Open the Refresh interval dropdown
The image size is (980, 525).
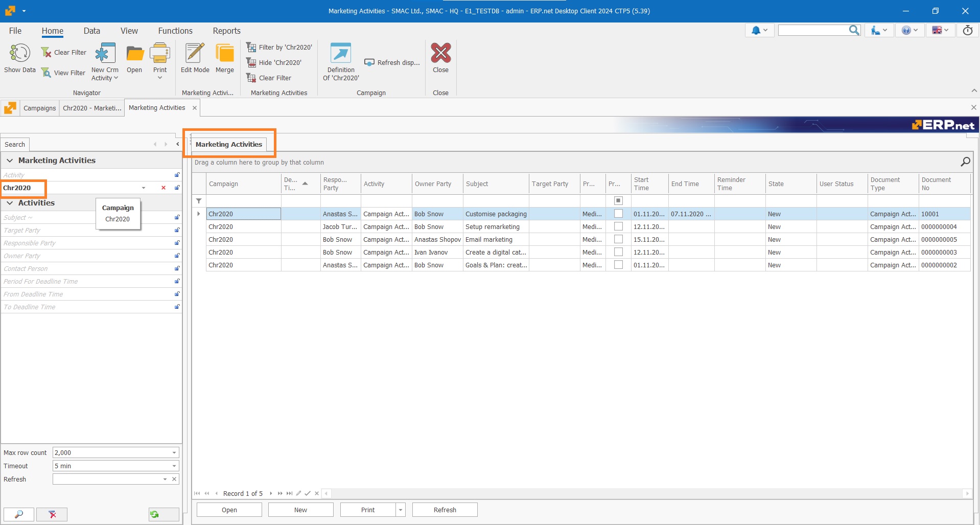[x=165, y=479]
